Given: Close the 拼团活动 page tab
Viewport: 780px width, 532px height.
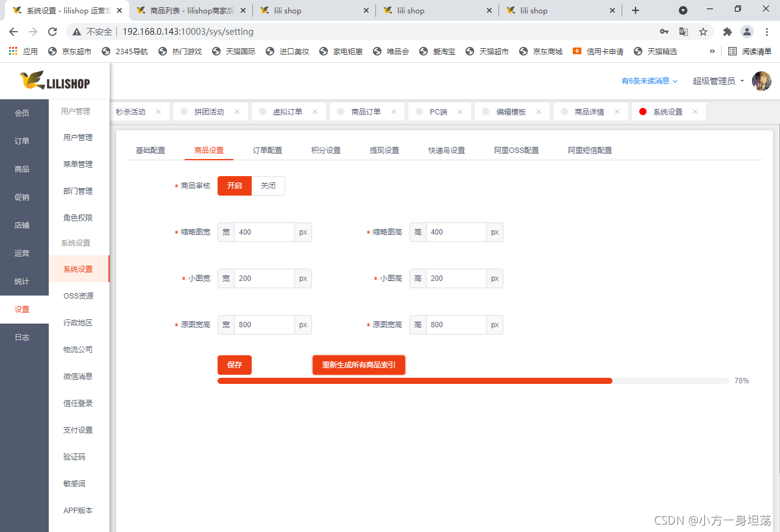Looking at the screenshot, I should [x=237, y=112].
